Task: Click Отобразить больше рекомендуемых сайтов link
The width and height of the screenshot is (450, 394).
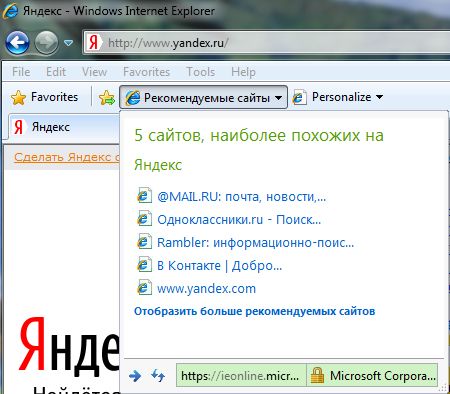Action: point(255,311)
